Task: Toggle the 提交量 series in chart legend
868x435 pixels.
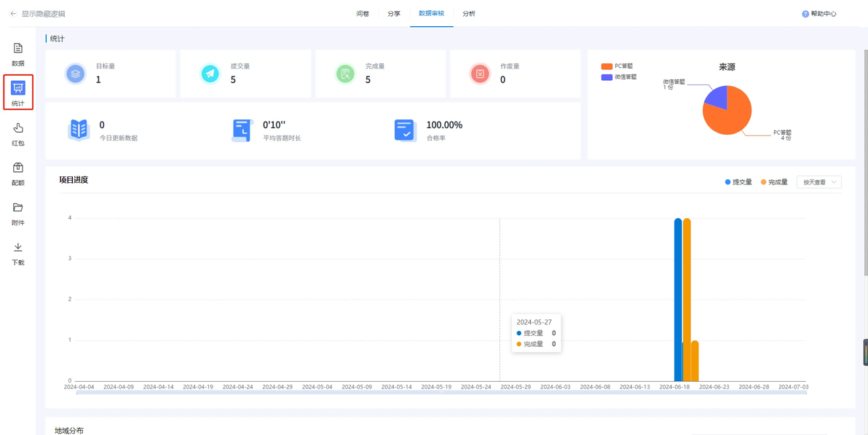Action: coord(738,182)
